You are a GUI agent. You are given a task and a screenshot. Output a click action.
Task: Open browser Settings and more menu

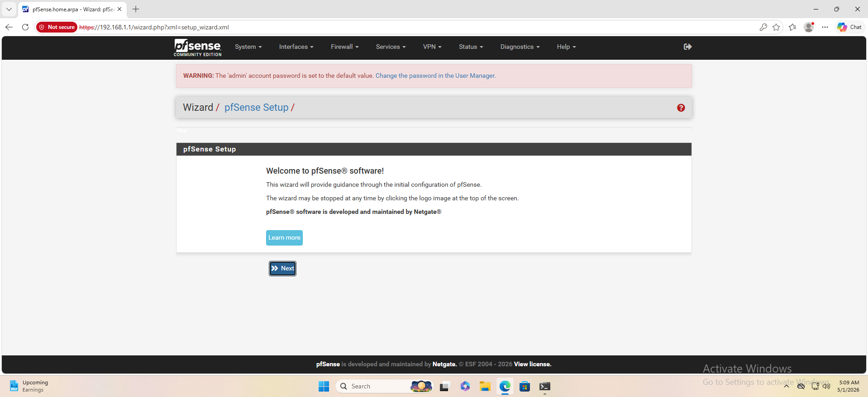click(x=825, y=27)
